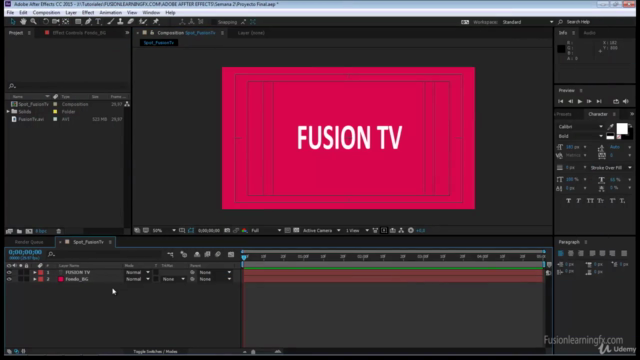Click the eyedropper in Character panel

pyautogui.click(x=611, y=127)
